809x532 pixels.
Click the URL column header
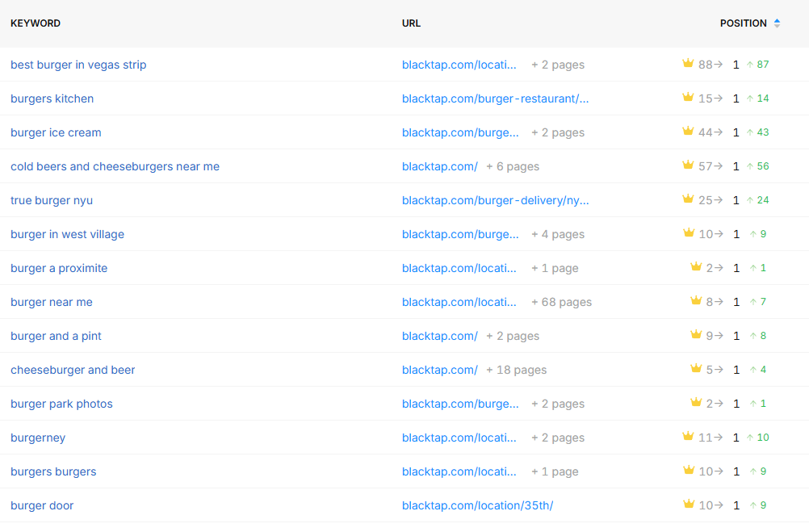click(x=411, y=23)
